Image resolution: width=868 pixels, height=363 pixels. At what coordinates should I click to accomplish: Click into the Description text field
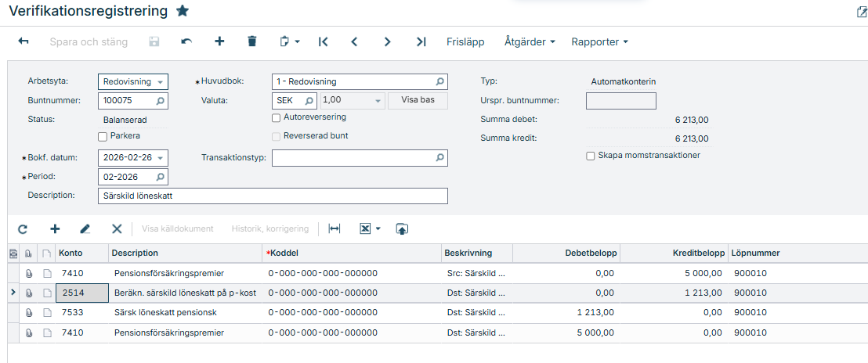(273, 196)
